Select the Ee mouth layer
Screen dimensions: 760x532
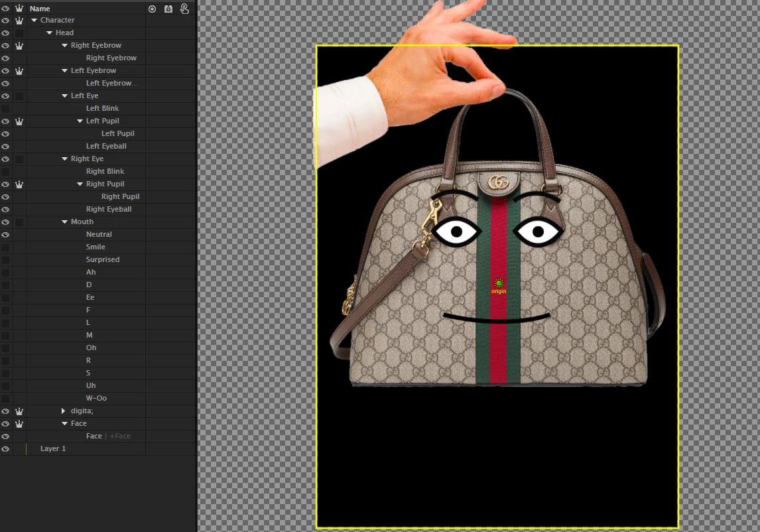pos(90,297)
